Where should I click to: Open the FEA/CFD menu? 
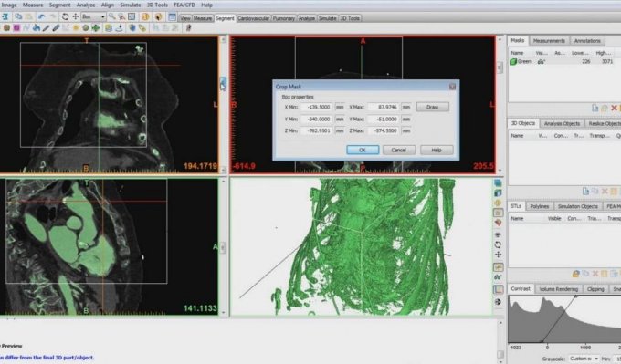point(184,5)
